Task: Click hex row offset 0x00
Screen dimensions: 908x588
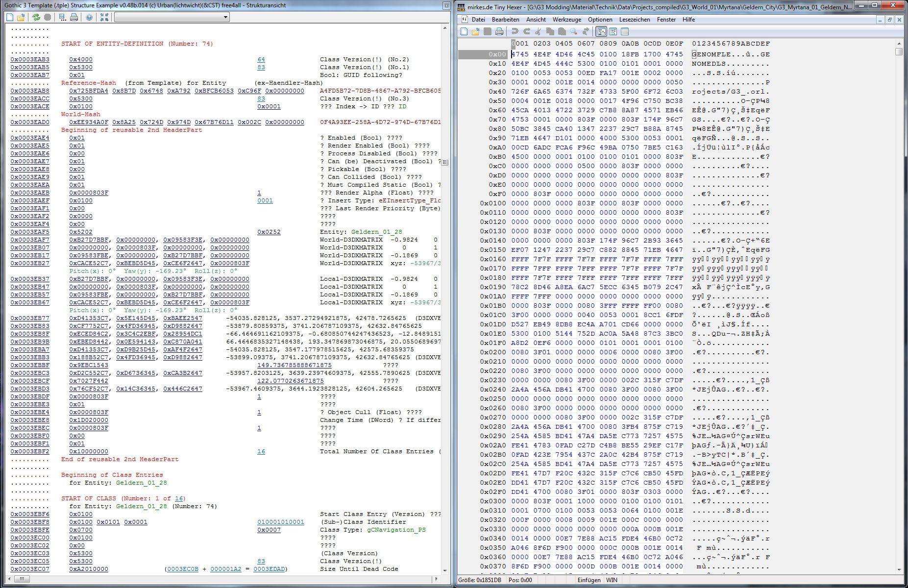Action: tap(497, 54)
